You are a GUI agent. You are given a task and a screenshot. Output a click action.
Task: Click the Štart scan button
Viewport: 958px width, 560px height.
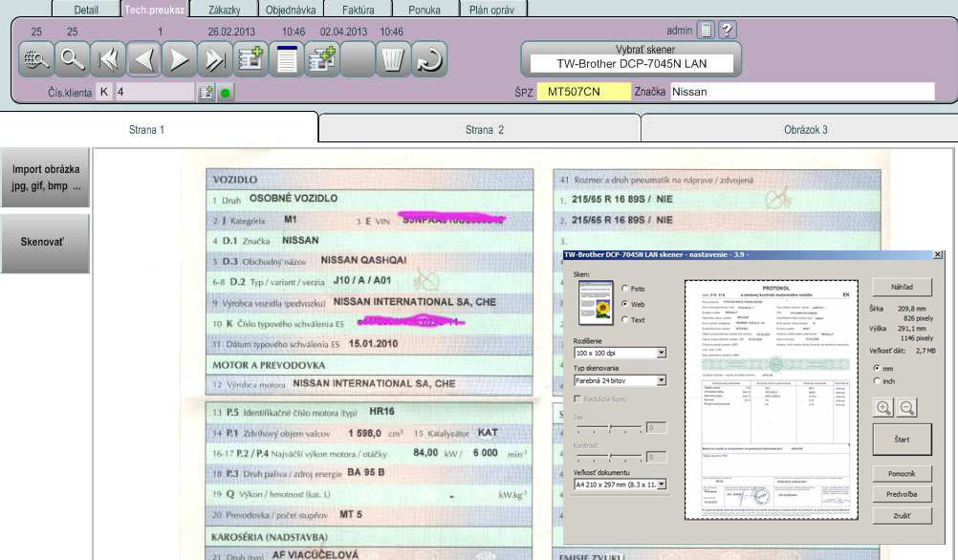pyautogui.click(x=902, y=439)
